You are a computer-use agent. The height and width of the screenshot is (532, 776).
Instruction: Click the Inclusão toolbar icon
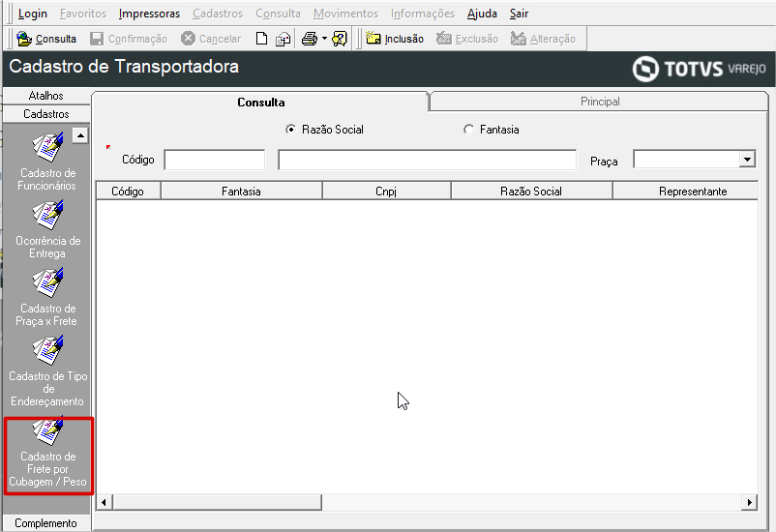point(373,38)
